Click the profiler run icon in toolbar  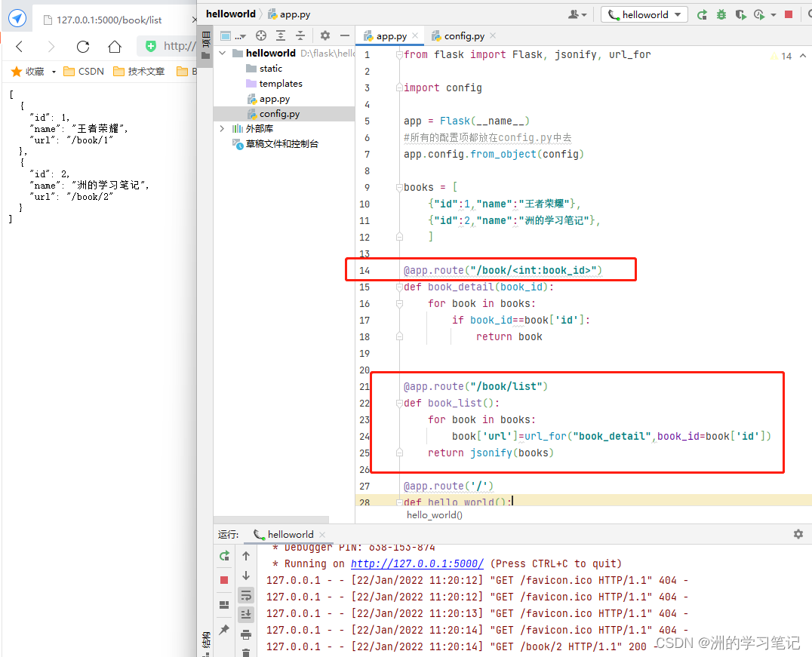click(759, 14)
